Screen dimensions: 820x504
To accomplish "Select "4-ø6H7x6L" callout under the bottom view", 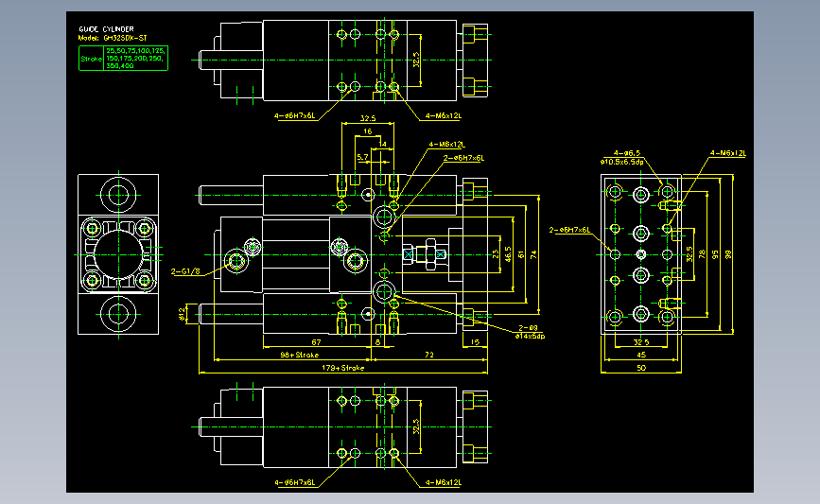I will coord(295,482).
